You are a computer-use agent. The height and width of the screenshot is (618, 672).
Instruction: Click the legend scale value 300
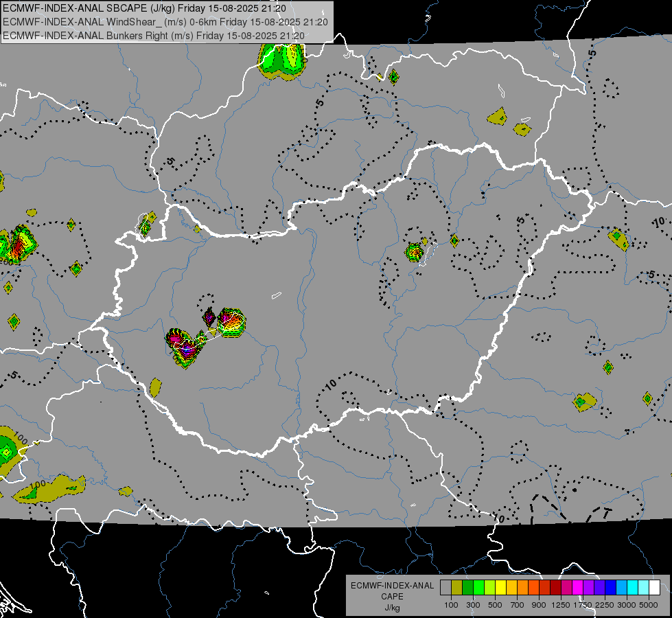[473, 605]
